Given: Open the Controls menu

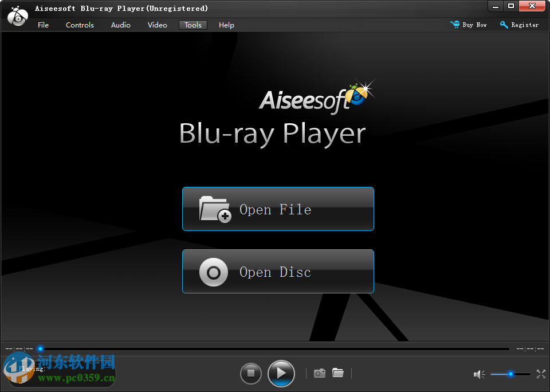Looking at the screenshot, I should [x=80, y=25].
